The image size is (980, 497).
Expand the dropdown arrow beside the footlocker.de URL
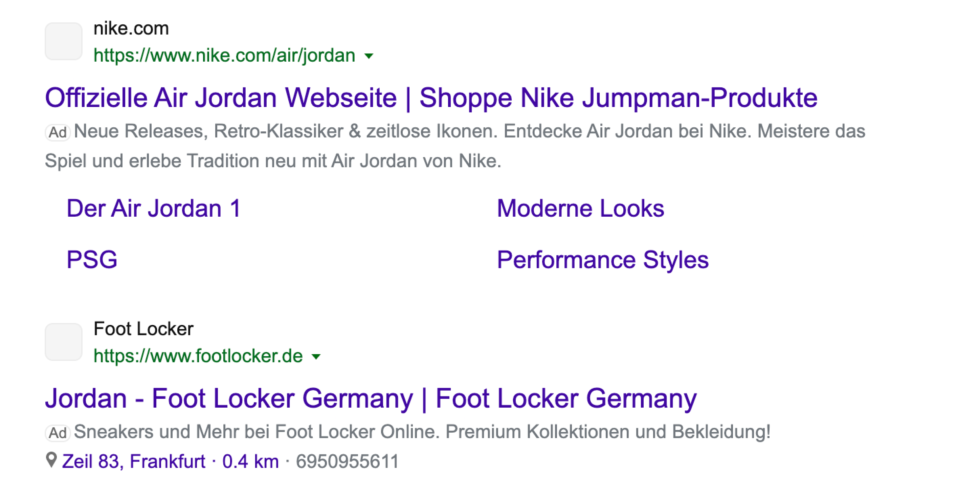tap(316, 357)
